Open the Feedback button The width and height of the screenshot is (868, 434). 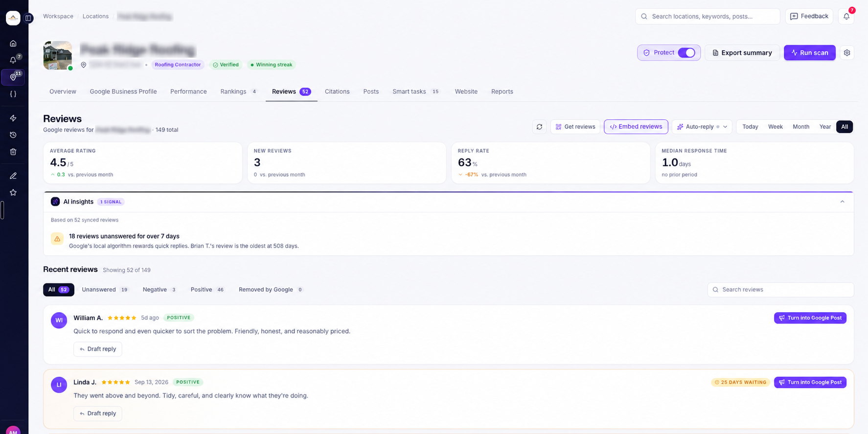pyautogui.click(x=809, y=17)
